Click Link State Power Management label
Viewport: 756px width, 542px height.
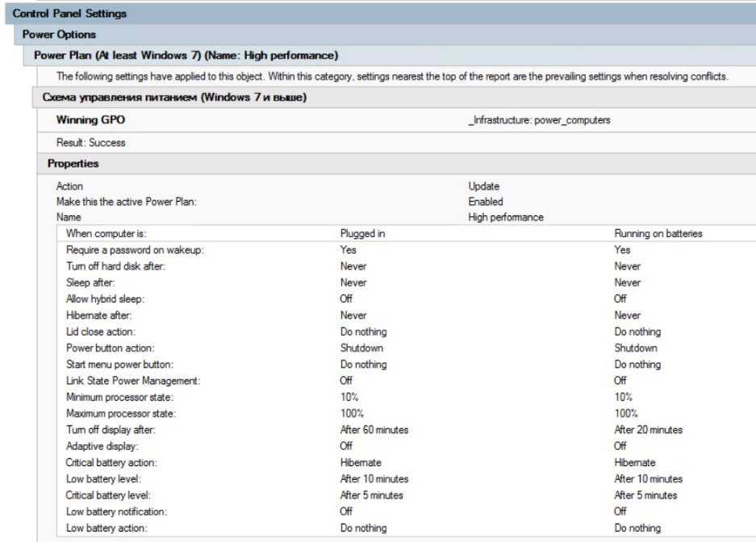click(x=133, y=381)
